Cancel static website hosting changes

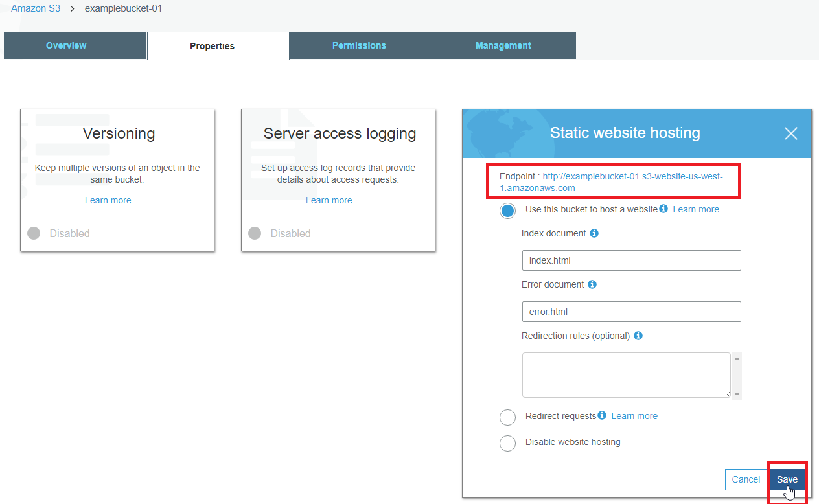(746, 479)
